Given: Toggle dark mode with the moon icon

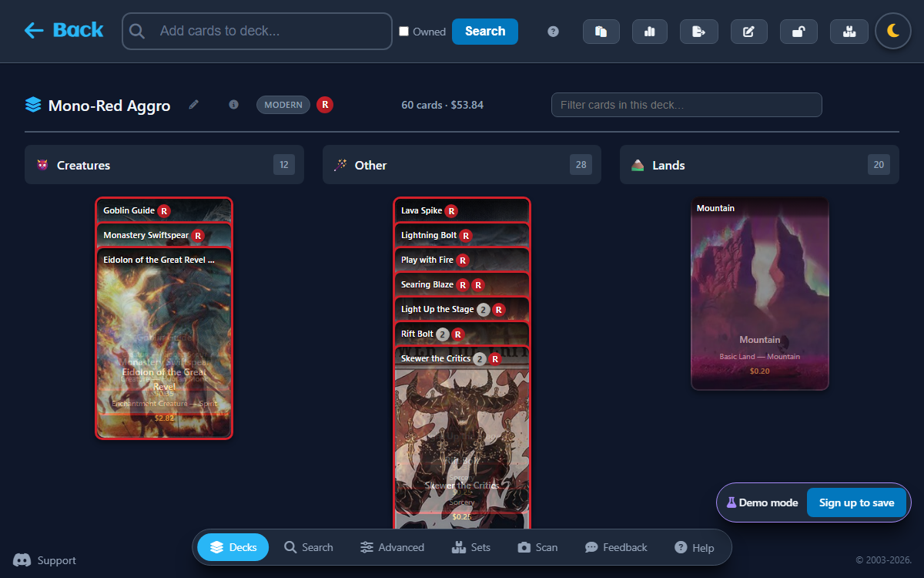Looking at the screenshot, I should (x=893, y=31).
